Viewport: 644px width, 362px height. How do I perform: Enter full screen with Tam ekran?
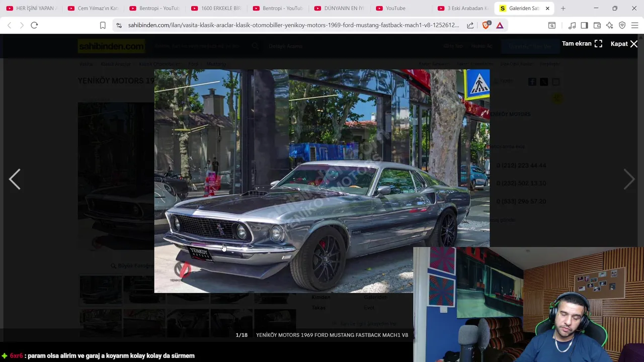pos(582,44)
